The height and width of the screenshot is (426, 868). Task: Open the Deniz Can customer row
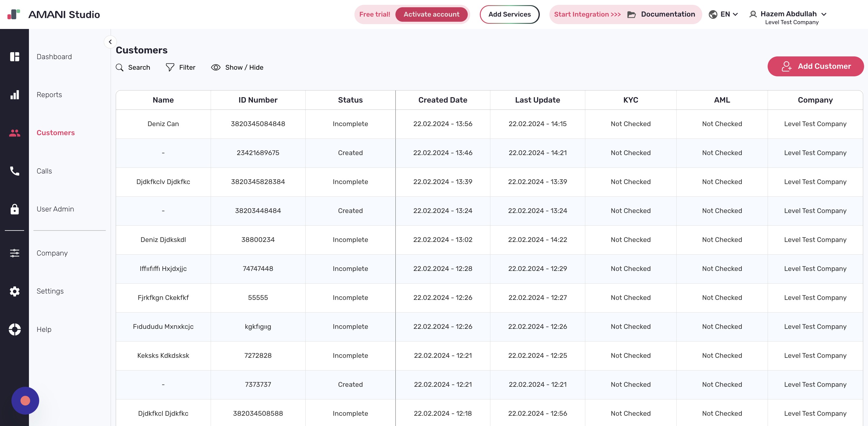coord(163,124)
